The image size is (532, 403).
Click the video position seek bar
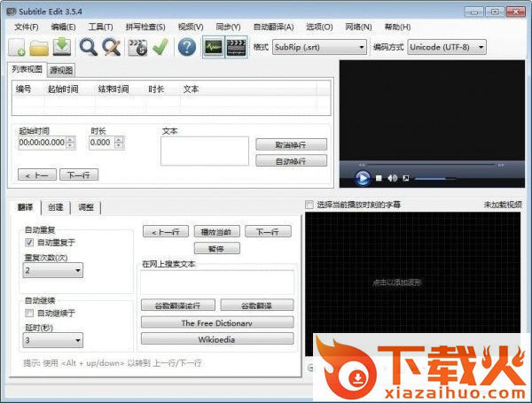click(431, 165)
